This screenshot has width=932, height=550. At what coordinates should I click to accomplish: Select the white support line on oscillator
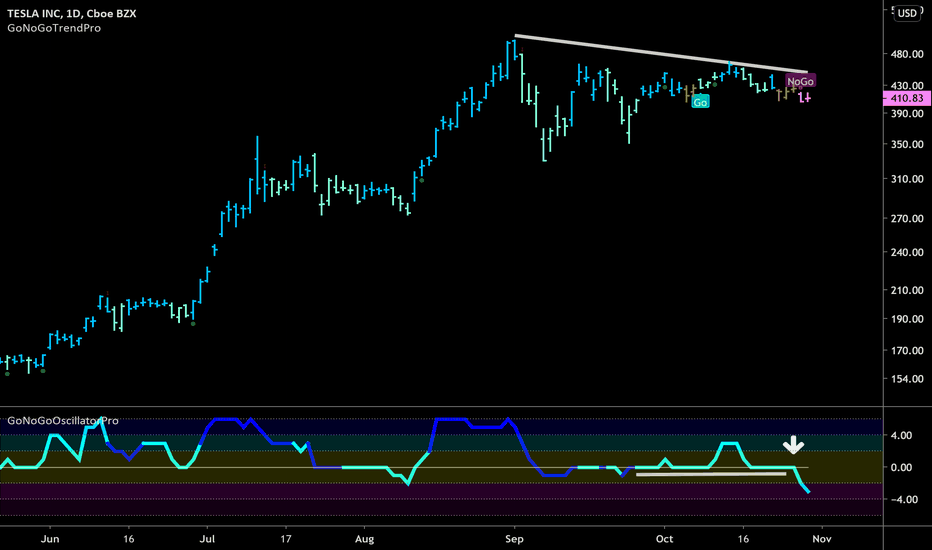coord(711,474)
